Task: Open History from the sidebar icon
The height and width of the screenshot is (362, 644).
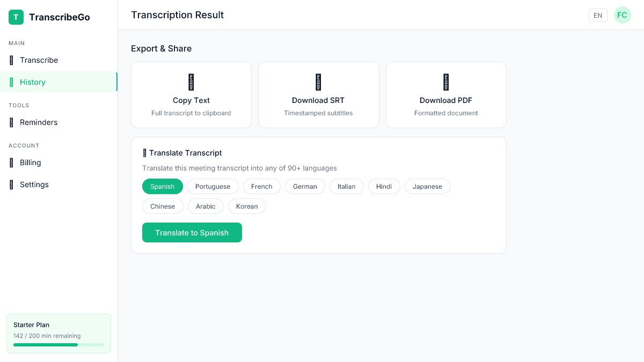Action: 12,82
